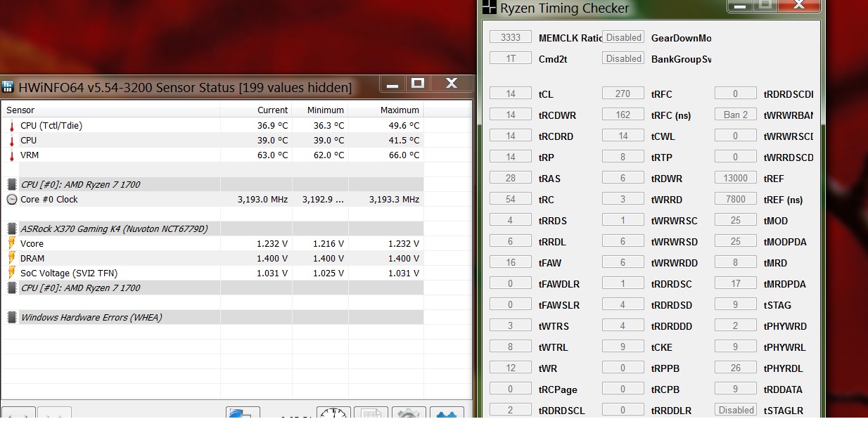Viewport: 868px width, 438px height.
Task: Minimize the HWiNFO64 Sensor Status window
Action: pyautogui.click(x=392, y=84)
